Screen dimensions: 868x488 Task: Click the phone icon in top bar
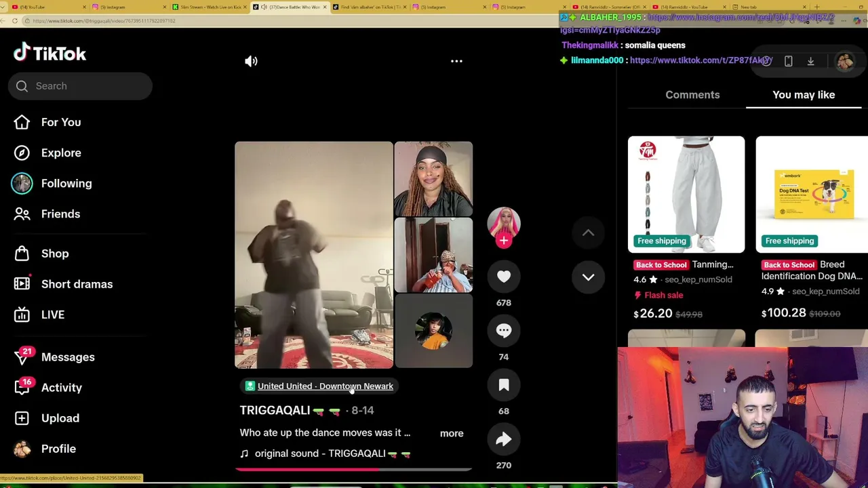tap(788, 61)
